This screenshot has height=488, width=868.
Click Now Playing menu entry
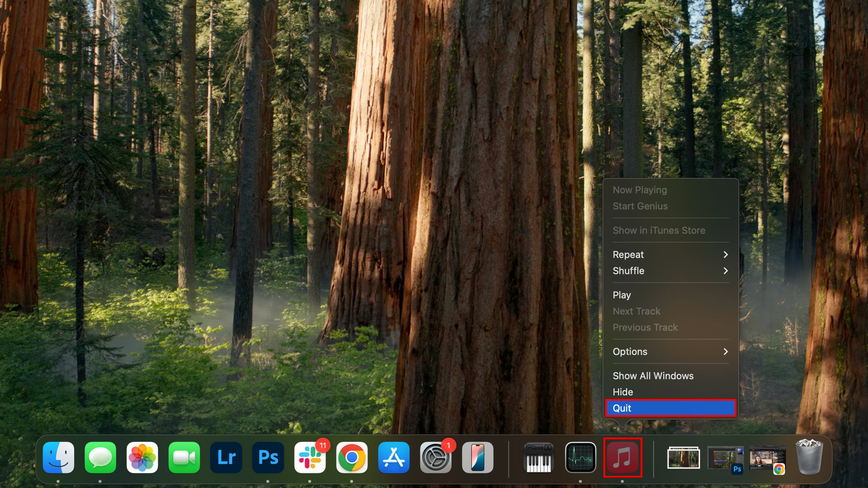(x=670, y=190)
